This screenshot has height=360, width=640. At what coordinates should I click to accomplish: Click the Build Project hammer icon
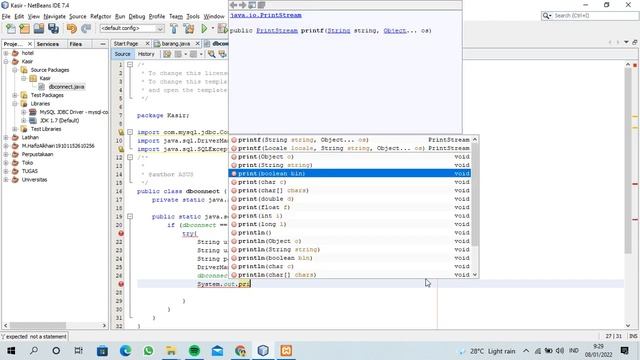(174, 29)
